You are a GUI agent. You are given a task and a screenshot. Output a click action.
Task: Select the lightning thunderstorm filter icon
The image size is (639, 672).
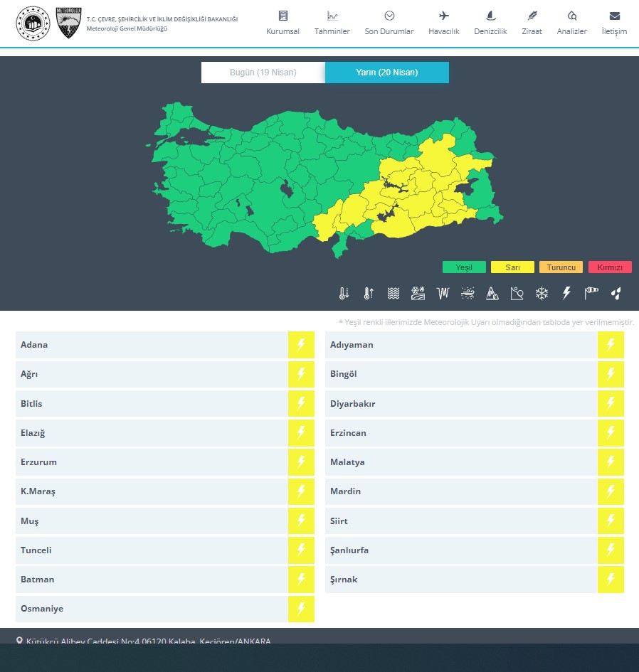567,293
